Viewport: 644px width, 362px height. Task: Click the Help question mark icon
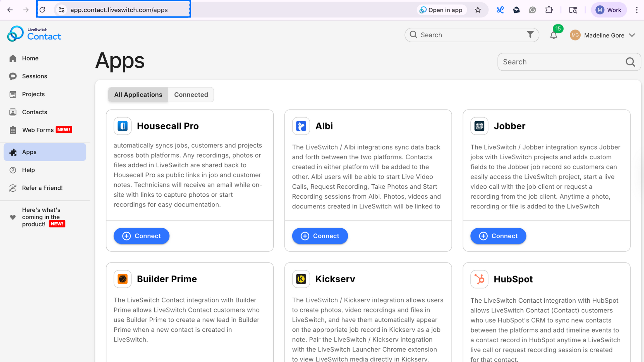(x=13, y=170)
